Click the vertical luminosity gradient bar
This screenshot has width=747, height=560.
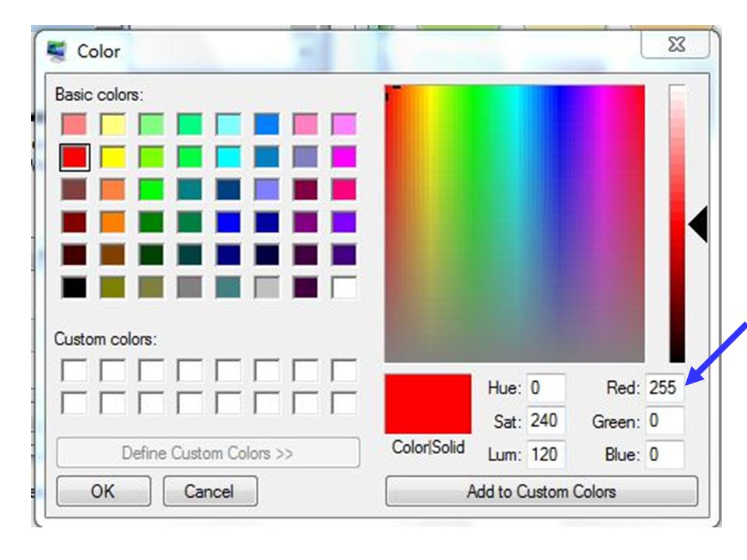tap(677, 223)
